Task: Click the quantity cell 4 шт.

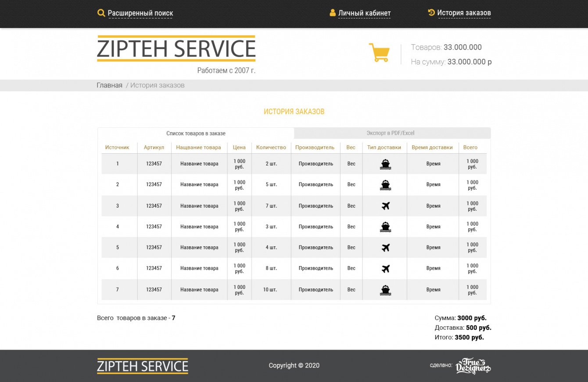Action: click(x=271, y=247)
